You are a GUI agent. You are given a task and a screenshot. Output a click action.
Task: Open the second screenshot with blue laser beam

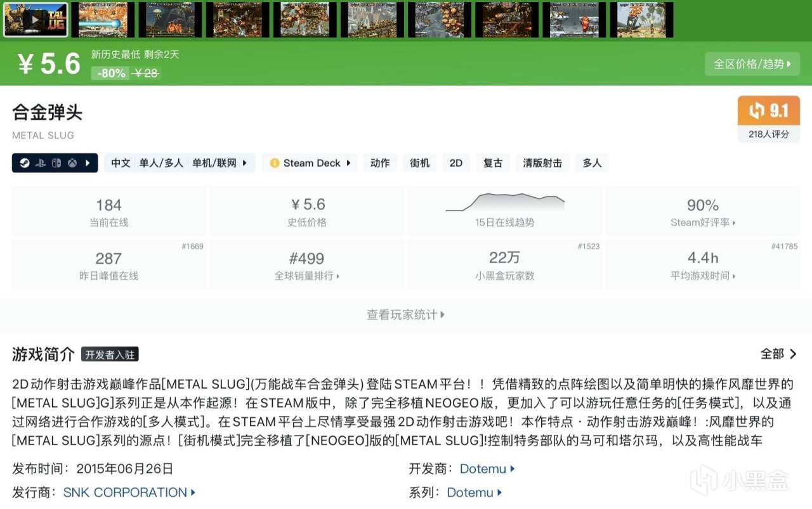[x=103, y=20]
